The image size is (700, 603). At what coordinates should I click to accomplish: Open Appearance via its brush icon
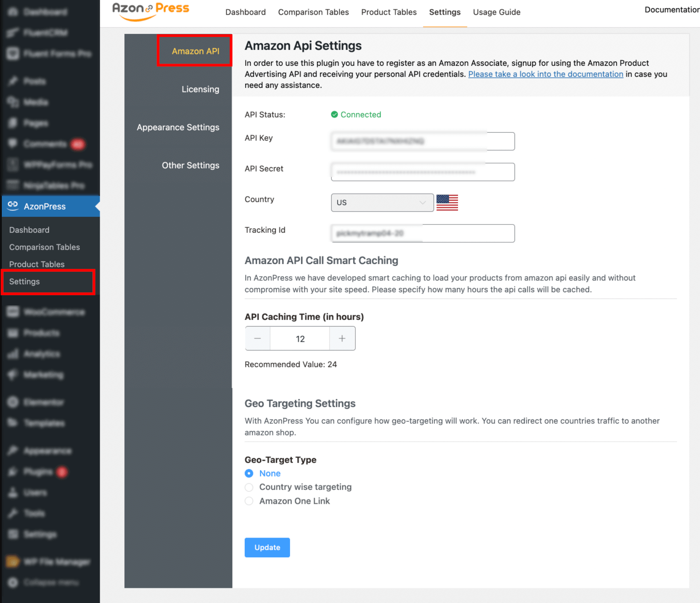pos(13,451)
